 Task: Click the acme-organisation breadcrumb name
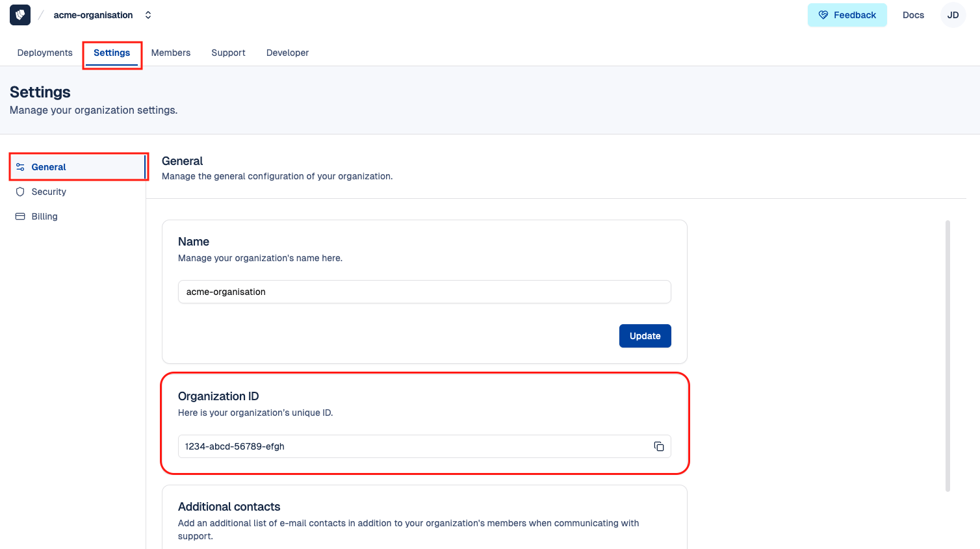[x=93, y=15]
